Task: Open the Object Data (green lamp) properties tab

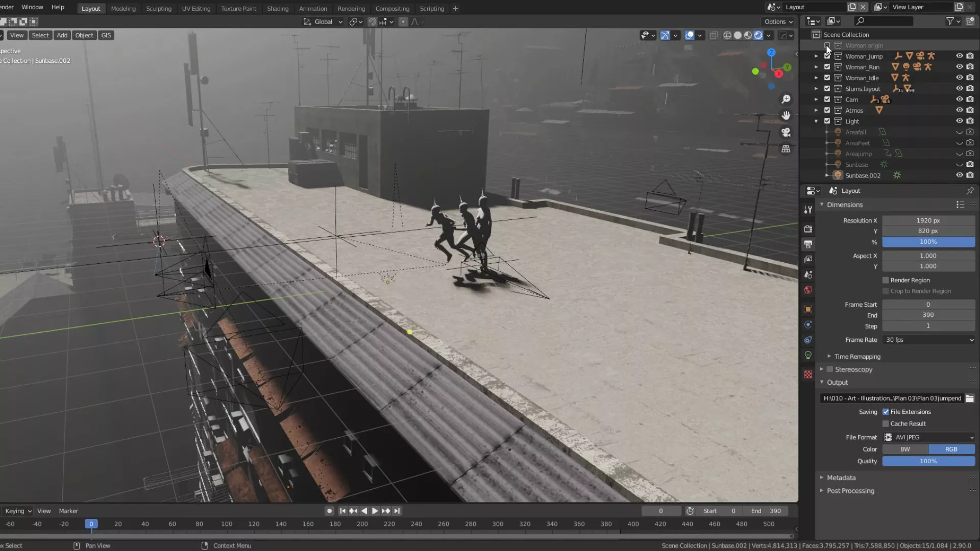Action: 808,356
